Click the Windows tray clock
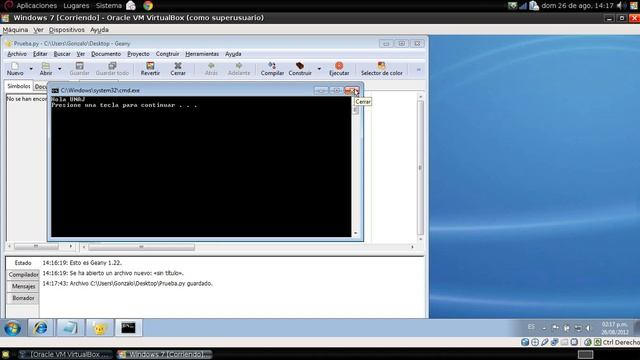 click(614, 328)
